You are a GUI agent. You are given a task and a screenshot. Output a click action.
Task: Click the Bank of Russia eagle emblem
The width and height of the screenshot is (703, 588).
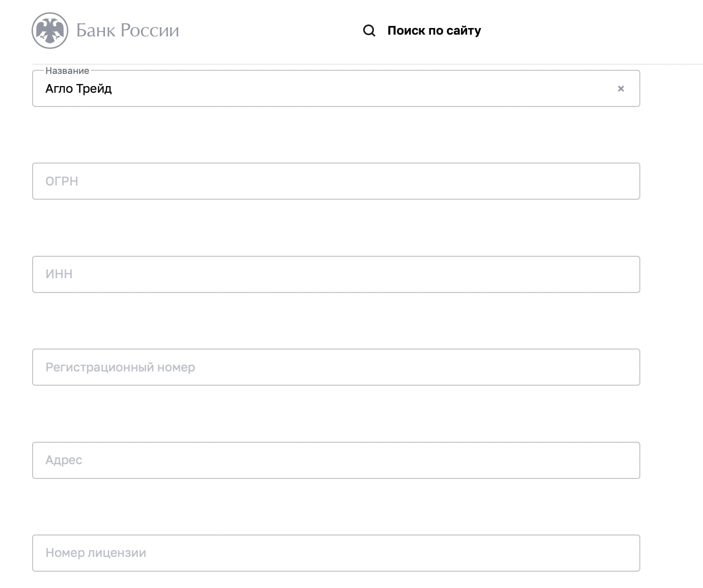tap(50, 31)
